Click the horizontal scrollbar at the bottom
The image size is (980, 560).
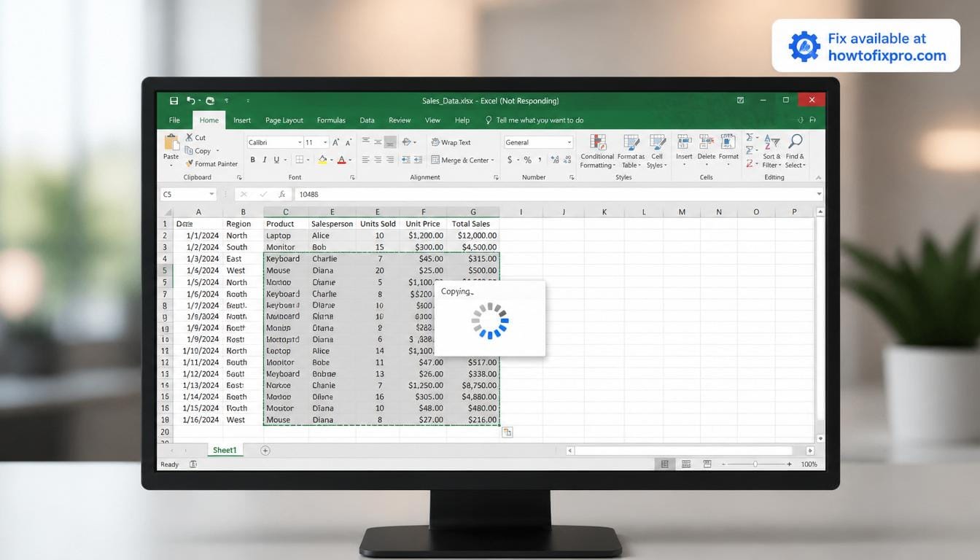[x=690, y=451]
